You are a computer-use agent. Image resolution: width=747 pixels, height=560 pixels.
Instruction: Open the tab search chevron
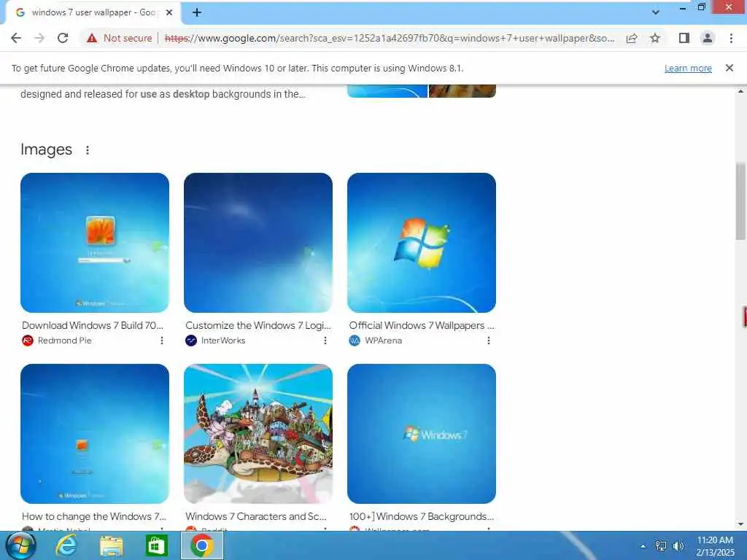[656, 12]
